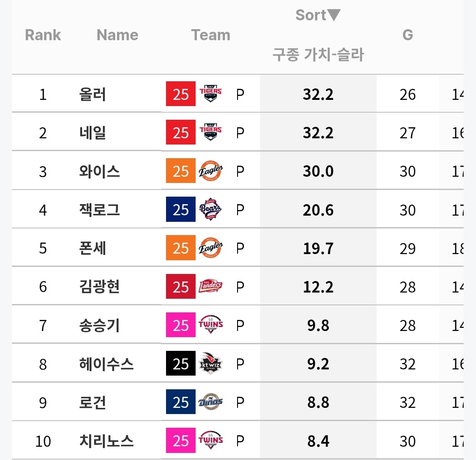Screen dimensions: 476x460
Task: Click the black 25 season badge for 헤이수스
Action: (x=181, y=364)
